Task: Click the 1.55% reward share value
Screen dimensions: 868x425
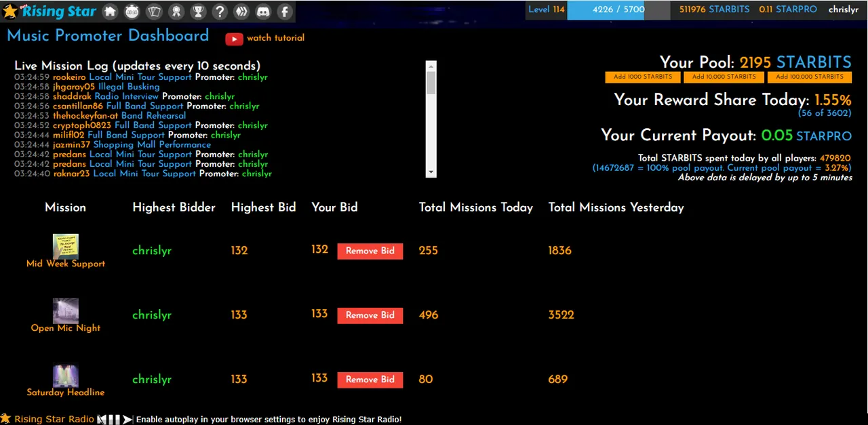Action: (833, 100)
